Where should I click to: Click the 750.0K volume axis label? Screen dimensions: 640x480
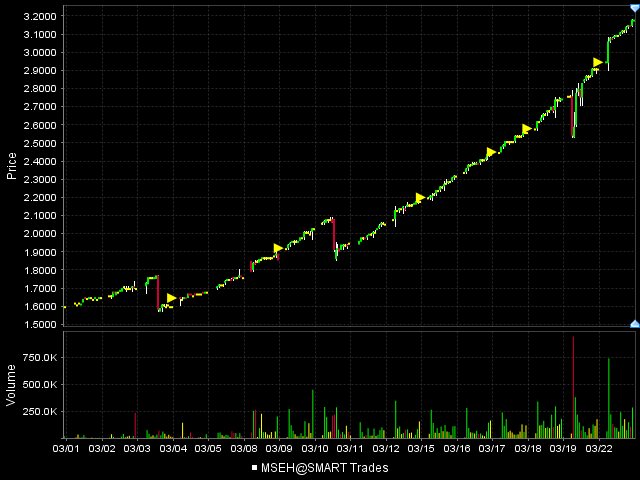[40, 357]
